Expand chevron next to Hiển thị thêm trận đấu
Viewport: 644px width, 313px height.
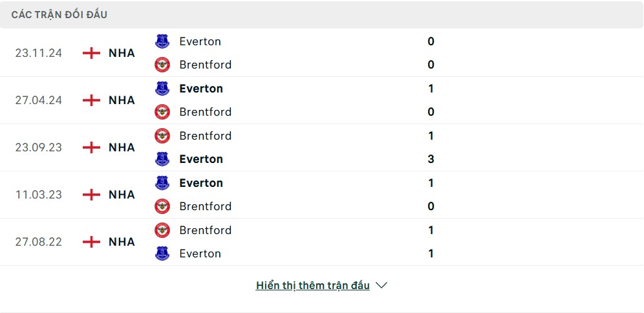[x=381, y=285]
